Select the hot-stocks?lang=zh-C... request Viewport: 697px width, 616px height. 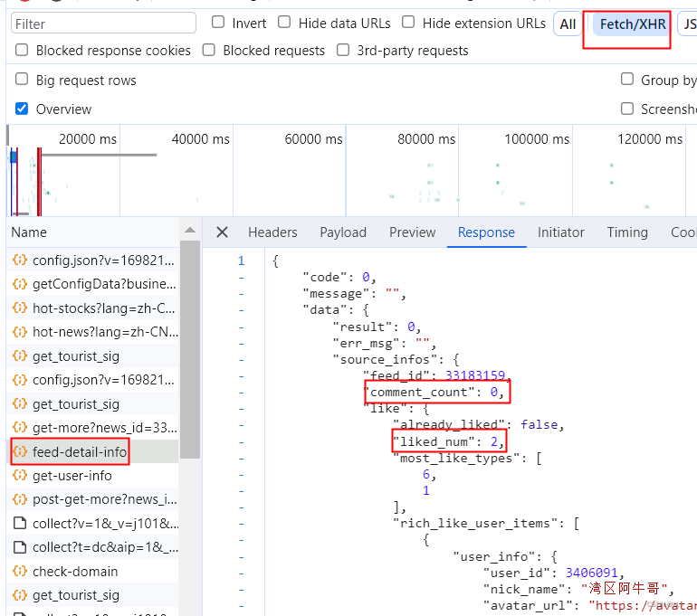[x=93, y=308]
